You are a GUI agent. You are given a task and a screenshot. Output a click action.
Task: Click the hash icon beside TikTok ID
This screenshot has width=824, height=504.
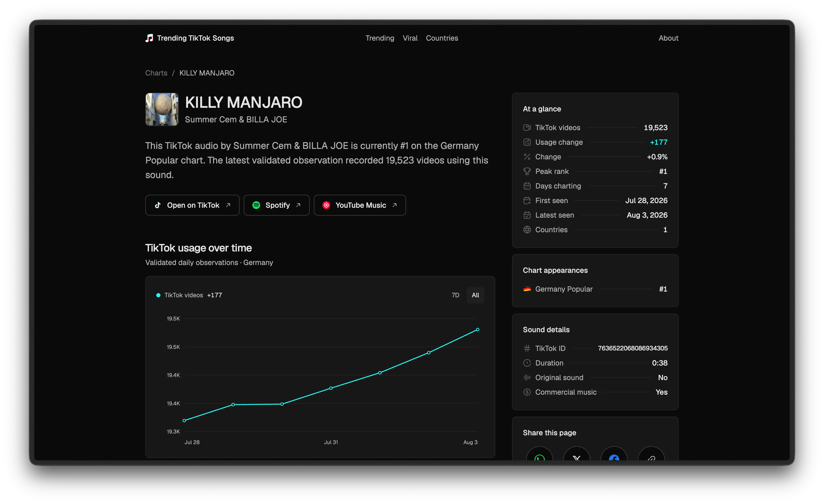tap(527, 348)
